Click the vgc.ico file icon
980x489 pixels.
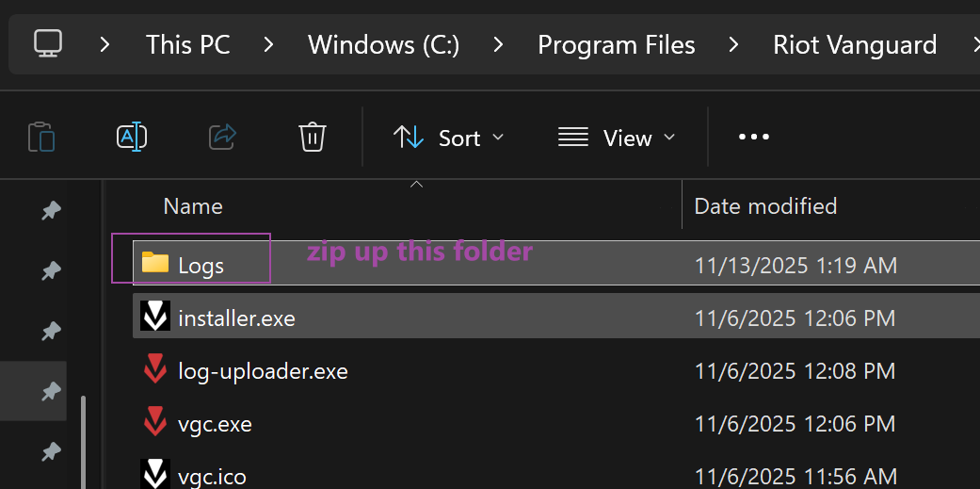pos(155,474)
